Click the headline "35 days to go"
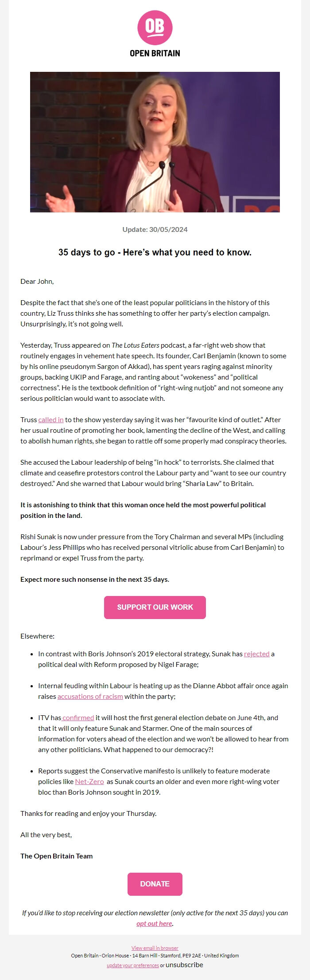The height and width of the screenshot is (980, 310). click(x=155, y=252)
